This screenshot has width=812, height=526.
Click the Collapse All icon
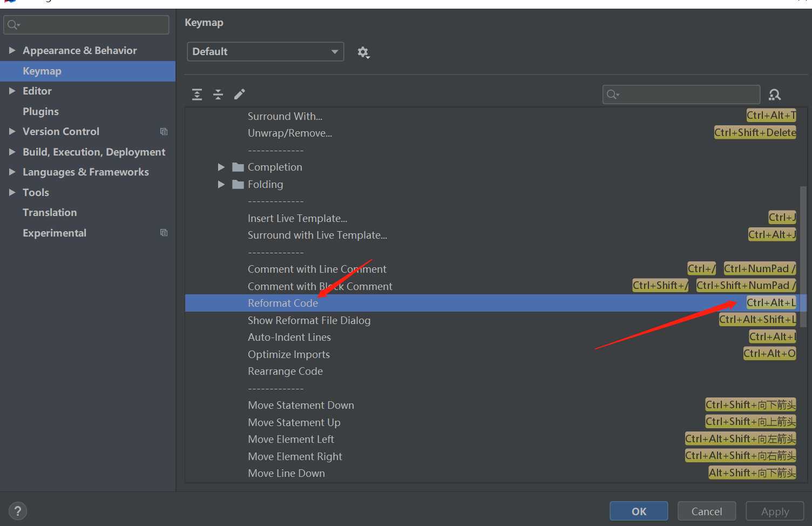[x=218, y=95]
